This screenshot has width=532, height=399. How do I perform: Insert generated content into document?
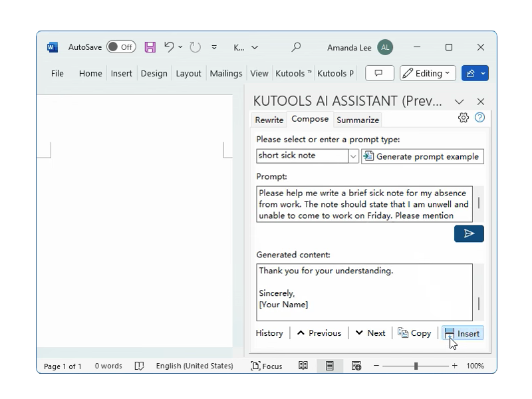coord(463,333)
